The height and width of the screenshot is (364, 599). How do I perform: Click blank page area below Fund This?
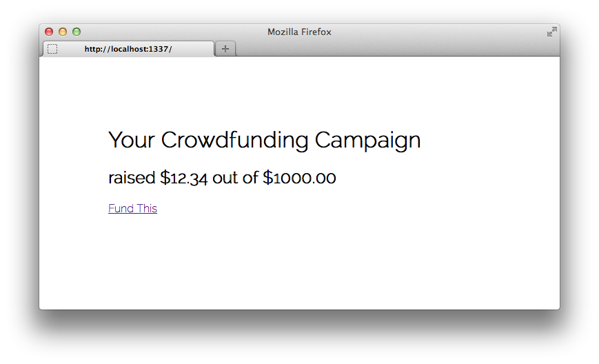[299, 263]
